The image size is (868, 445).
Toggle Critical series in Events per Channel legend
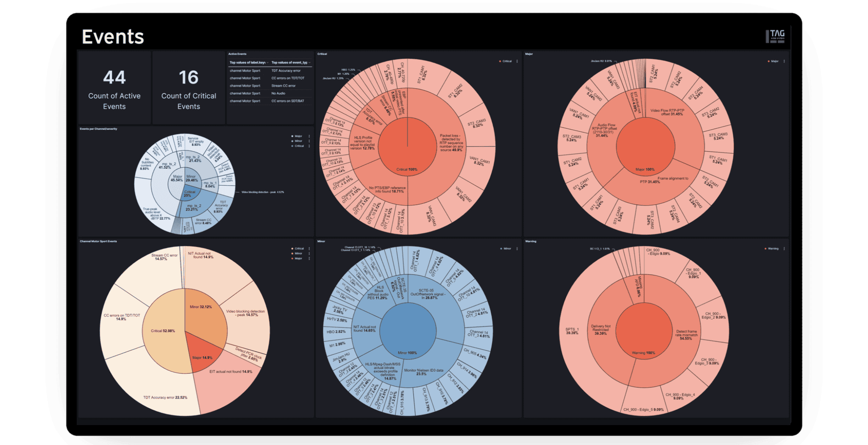click(299, 146)
